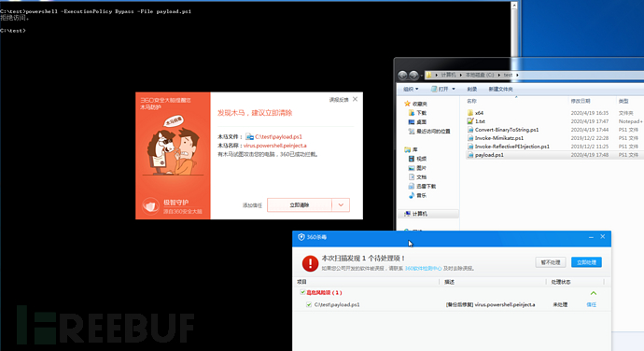644x351 pixels.
Task: Select Invoke-Mimikatz.ps1 file icon
Action: pyautogui.click(x=470, y=138)
